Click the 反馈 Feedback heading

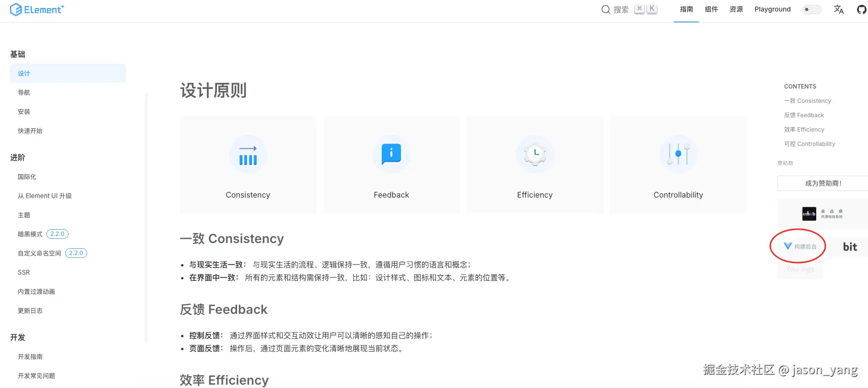point(224,310)
